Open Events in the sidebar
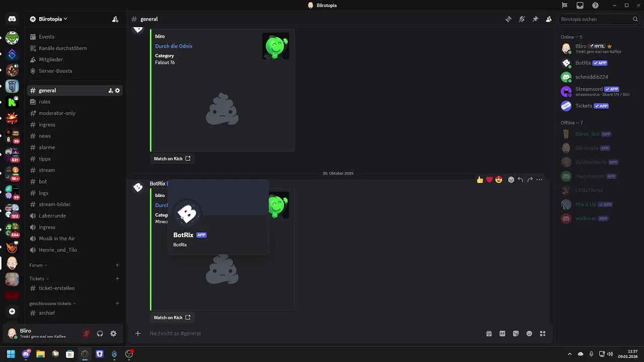The height and width of the screenshot is (362, 644). pyautogui.click(x=75, y=37)
